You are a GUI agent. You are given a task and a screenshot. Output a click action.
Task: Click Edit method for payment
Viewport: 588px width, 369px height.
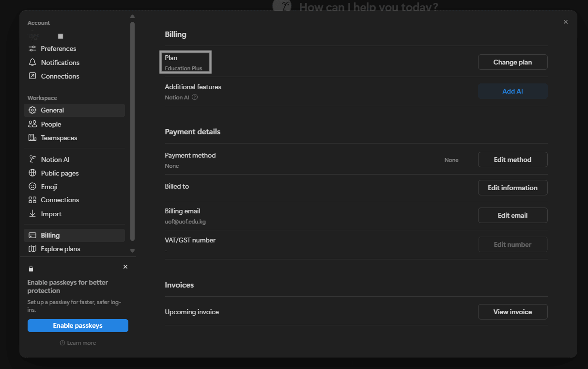tap(512, 160)
